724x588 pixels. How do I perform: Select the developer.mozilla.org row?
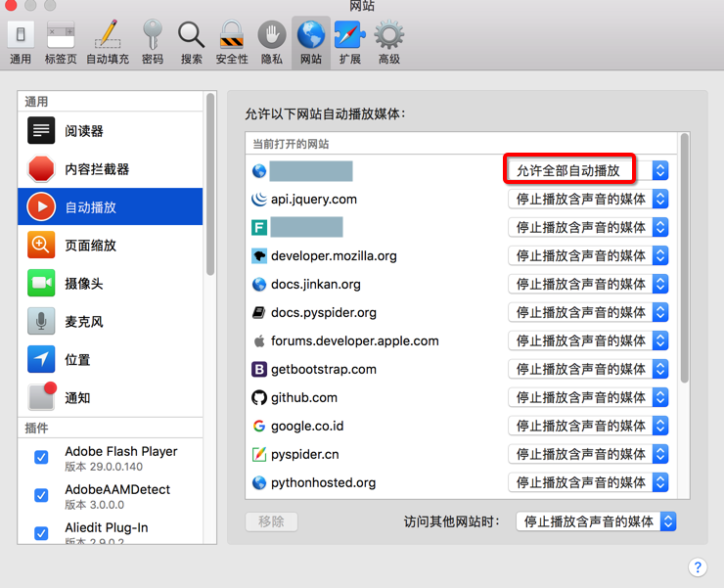462,255
